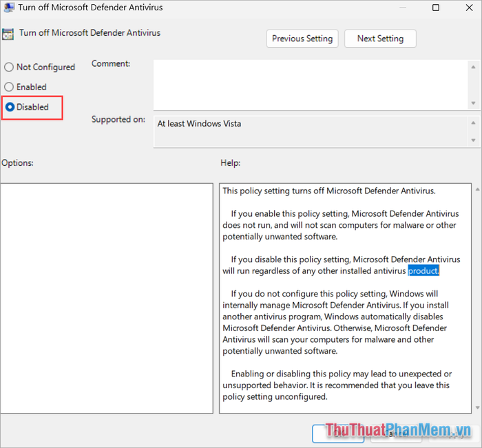Click the policy icon beside the setting heading
482x448 pixels.
point(8,34)
